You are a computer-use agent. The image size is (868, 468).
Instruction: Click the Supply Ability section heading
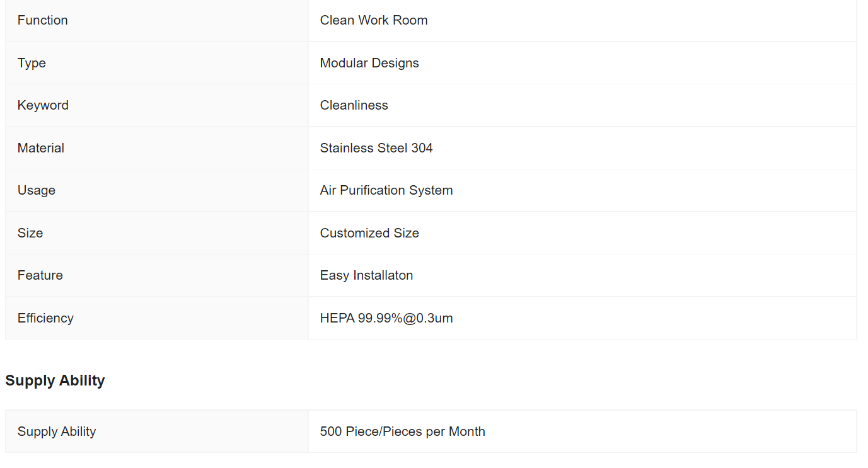tap(55, 380)
